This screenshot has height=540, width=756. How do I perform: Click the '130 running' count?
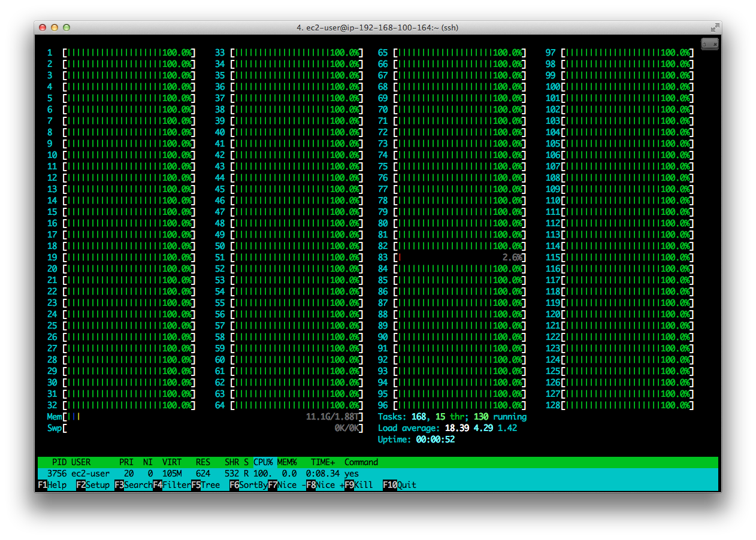point(500,417)
